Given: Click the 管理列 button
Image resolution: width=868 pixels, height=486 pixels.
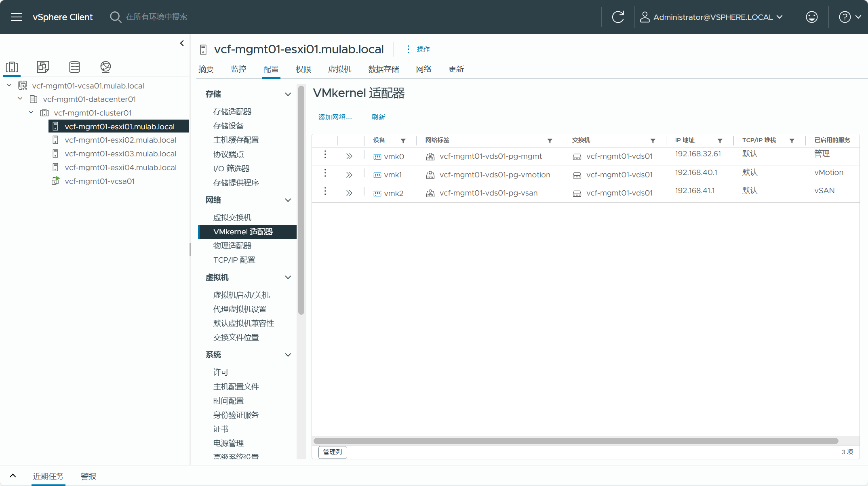Looking at the screenshot, I should [x=333, y=452].
